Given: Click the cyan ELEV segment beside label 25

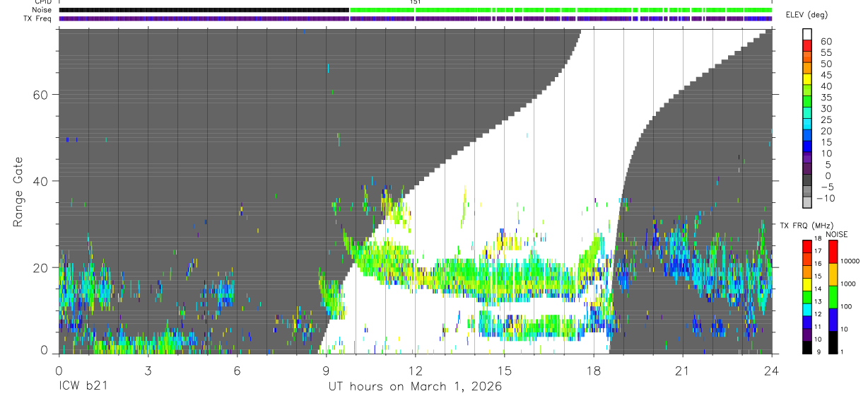Looking at the screenshot, I should [x=807, y=123].
